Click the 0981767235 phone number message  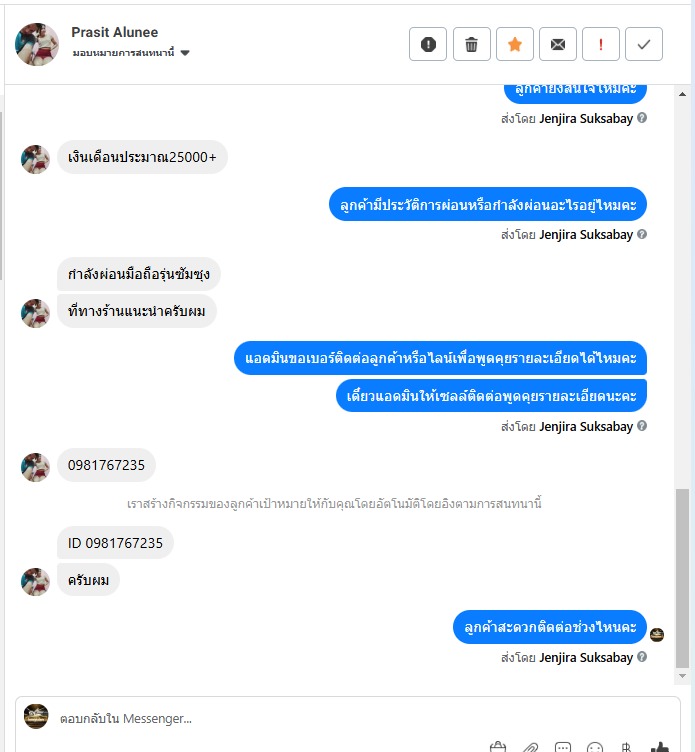106,465
